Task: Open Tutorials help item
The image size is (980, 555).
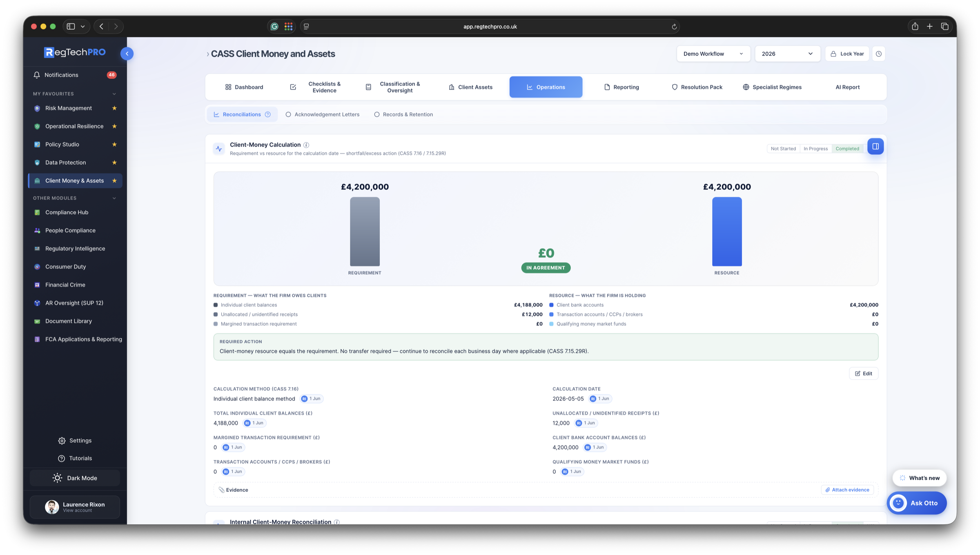Action: 75,458
